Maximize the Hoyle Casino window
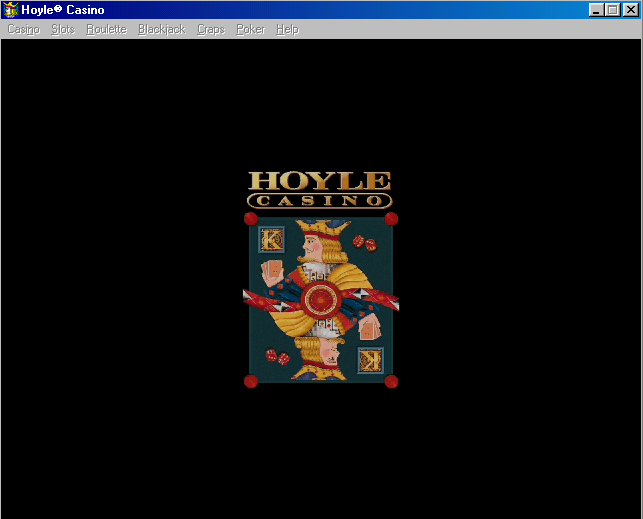Screen dimensions: 643x519 click(613, 10)
